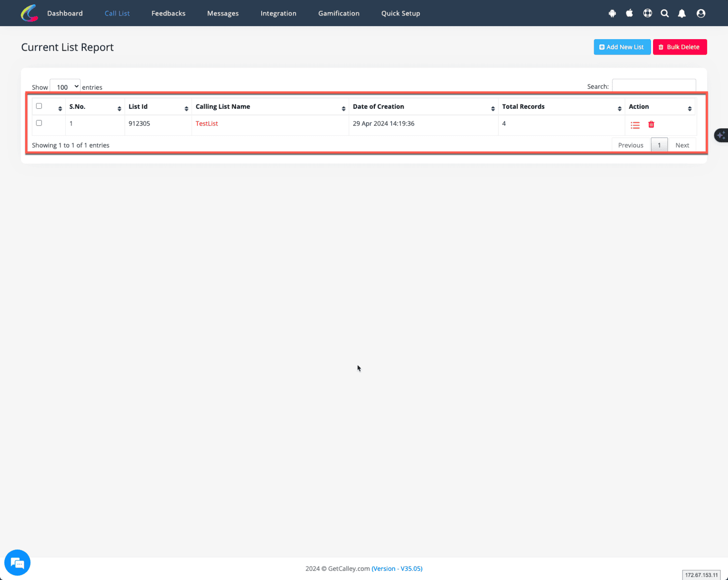Tick the select-all checkbox in table header
Screen dimensions: 728x580
click(x=39, y=106)
